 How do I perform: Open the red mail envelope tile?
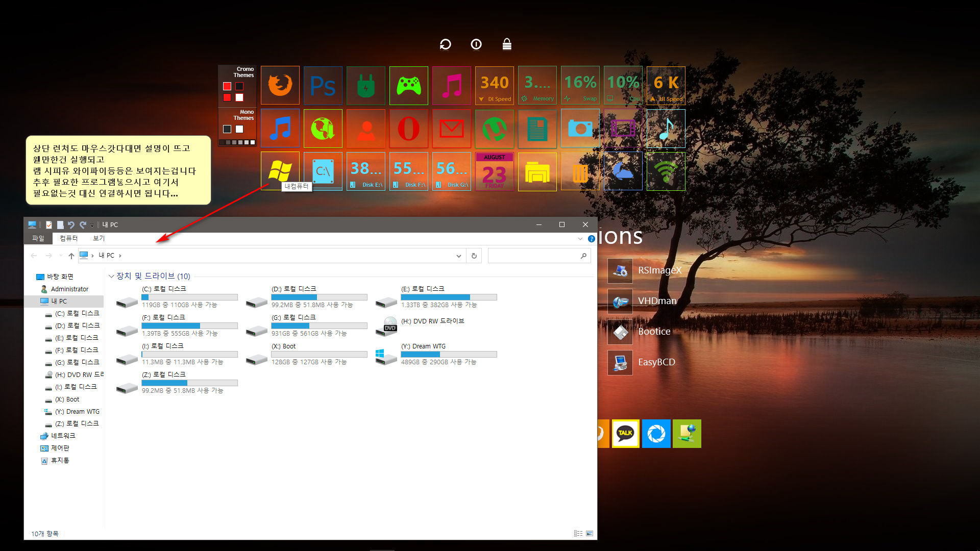coord(451,129)
